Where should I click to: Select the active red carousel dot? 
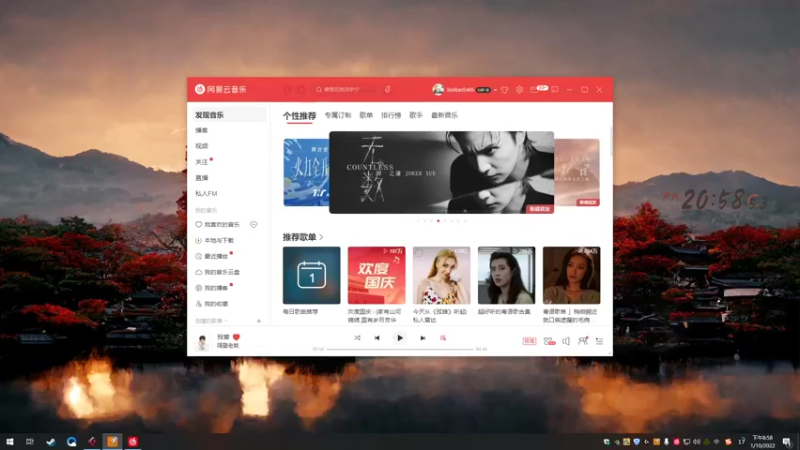(438, 221)
